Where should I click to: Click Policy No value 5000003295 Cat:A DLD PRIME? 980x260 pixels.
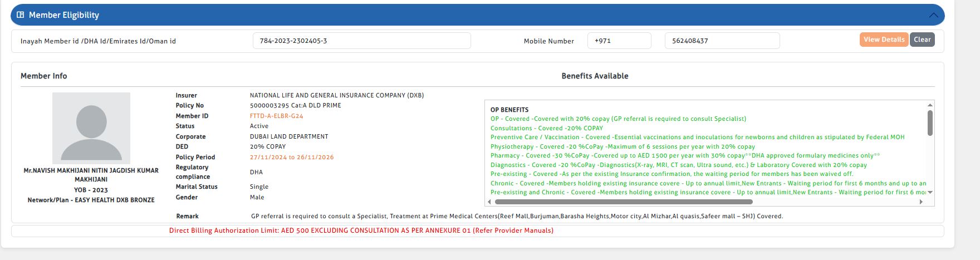coord(296,105)
